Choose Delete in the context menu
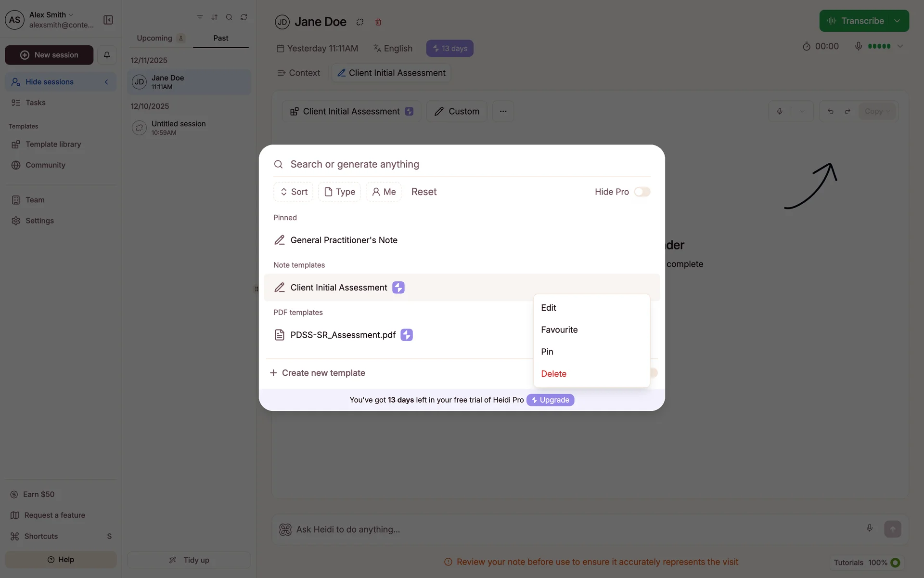The width and height of the screenshot is (924, 578). tap(553, 374)
